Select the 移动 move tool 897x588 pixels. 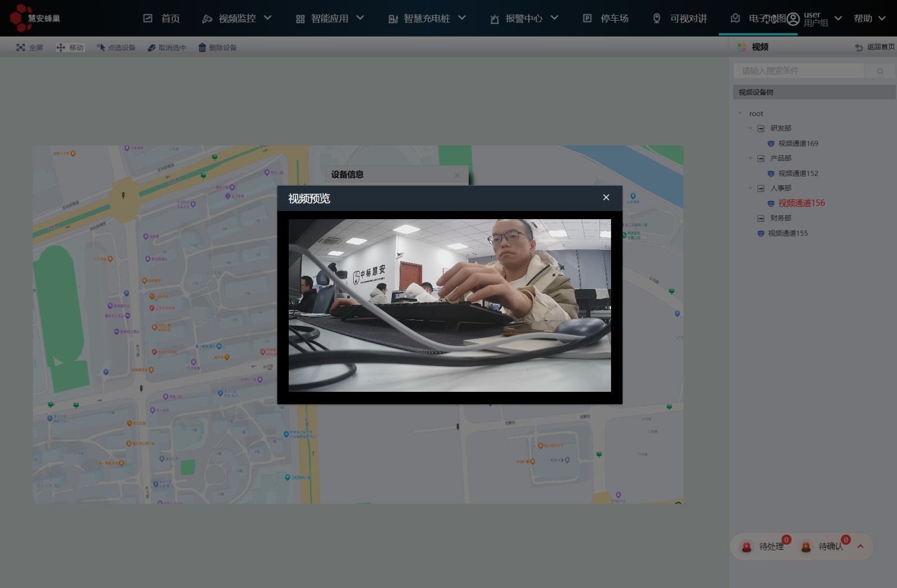61,48
